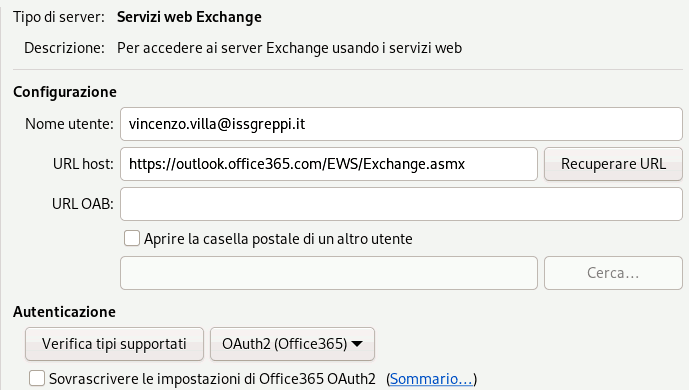This screenshot has height=390, width=689.
Task: Click the Configurazione section heading
Action: click(65, 92)
